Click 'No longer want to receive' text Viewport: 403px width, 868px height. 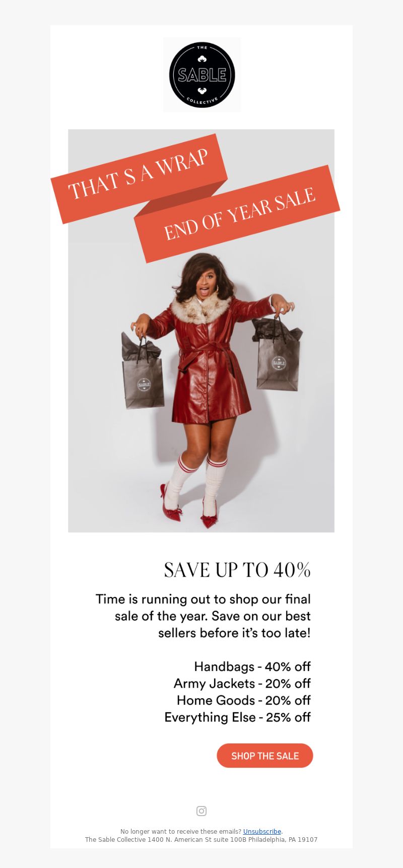coord(181,832)
